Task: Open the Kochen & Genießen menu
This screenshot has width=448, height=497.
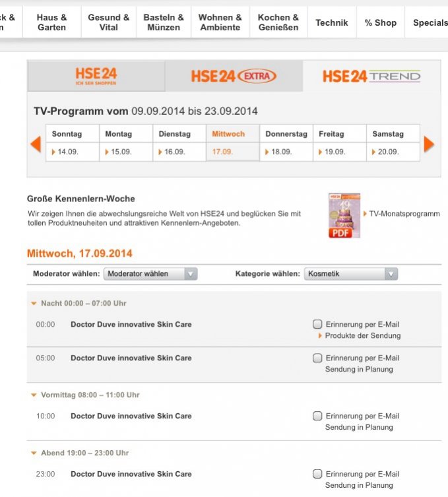Action: [x=278, y=22]
